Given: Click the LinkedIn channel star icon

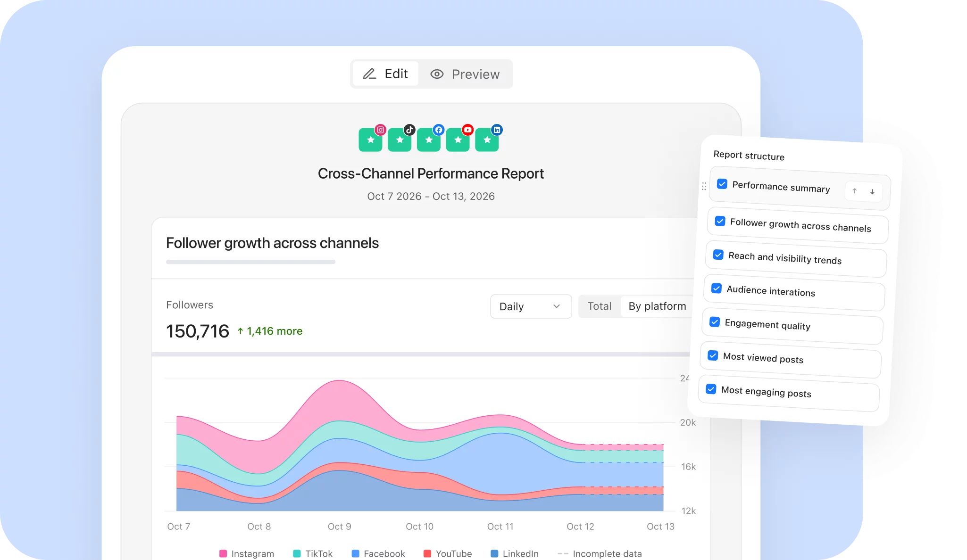Looking at the screenshot, I should click(487, 140).
